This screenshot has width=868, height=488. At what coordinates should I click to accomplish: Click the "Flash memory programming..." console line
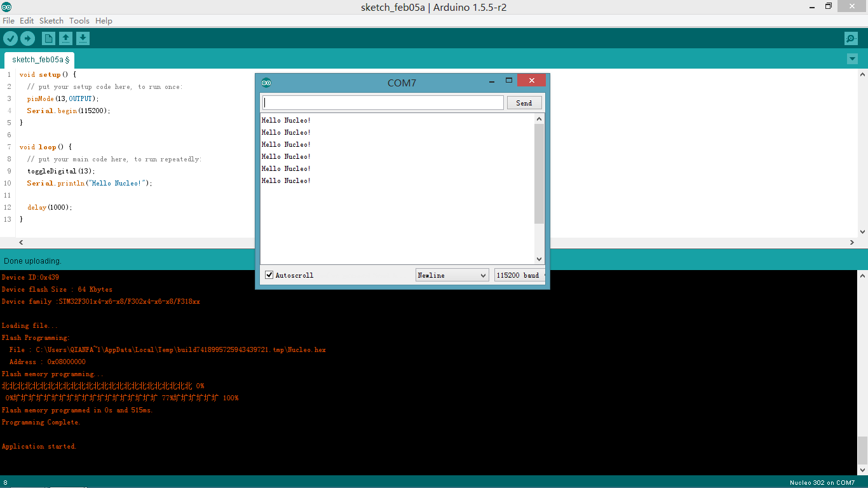[x=52, y=374]
